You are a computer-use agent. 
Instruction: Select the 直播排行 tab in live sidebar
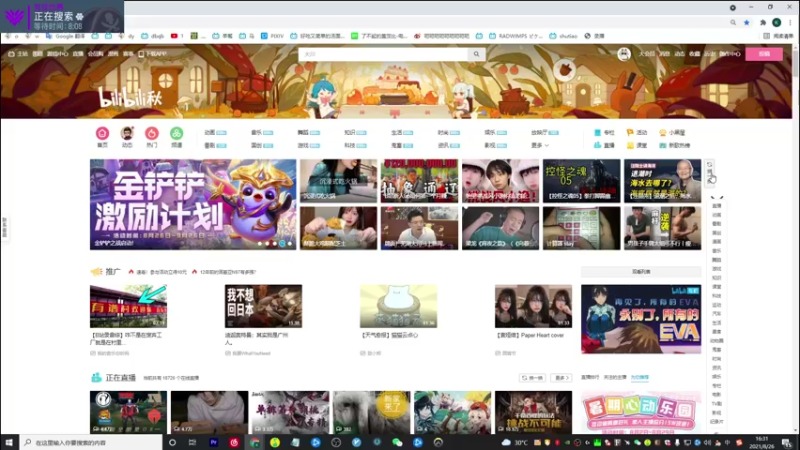(x=590, y=378)
